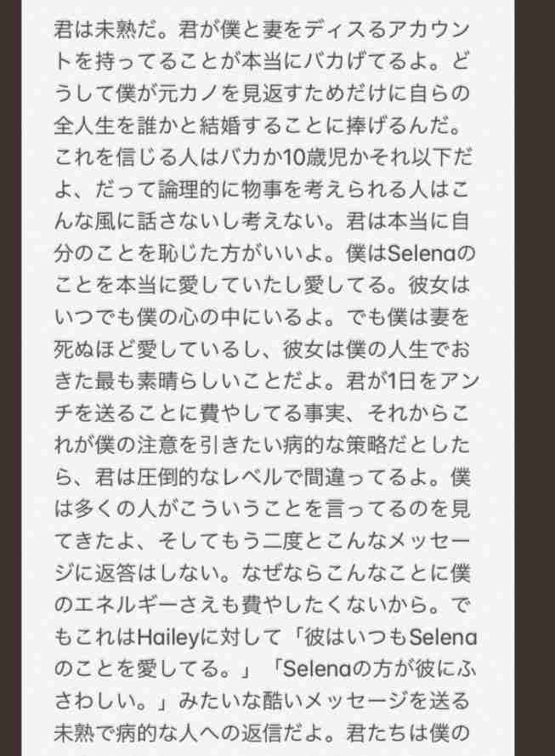Tap the phrase 死ぬほど in the text
This screenshot has width=555, height=756.
coord(95,349)
